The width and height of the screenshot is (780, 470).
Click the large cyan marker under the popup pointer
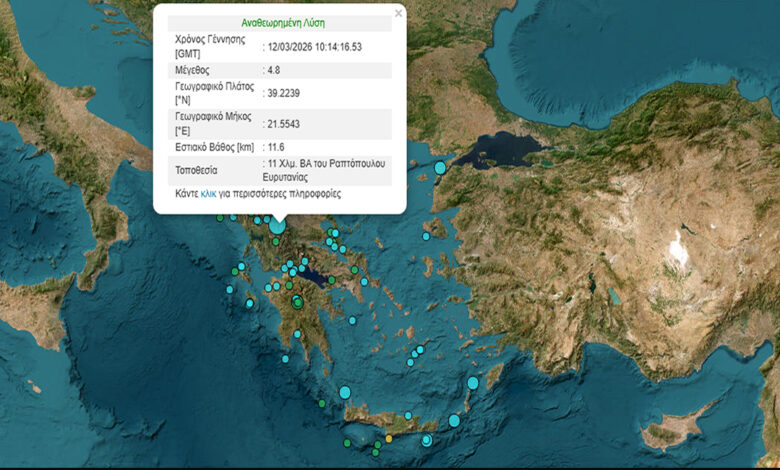278,226
